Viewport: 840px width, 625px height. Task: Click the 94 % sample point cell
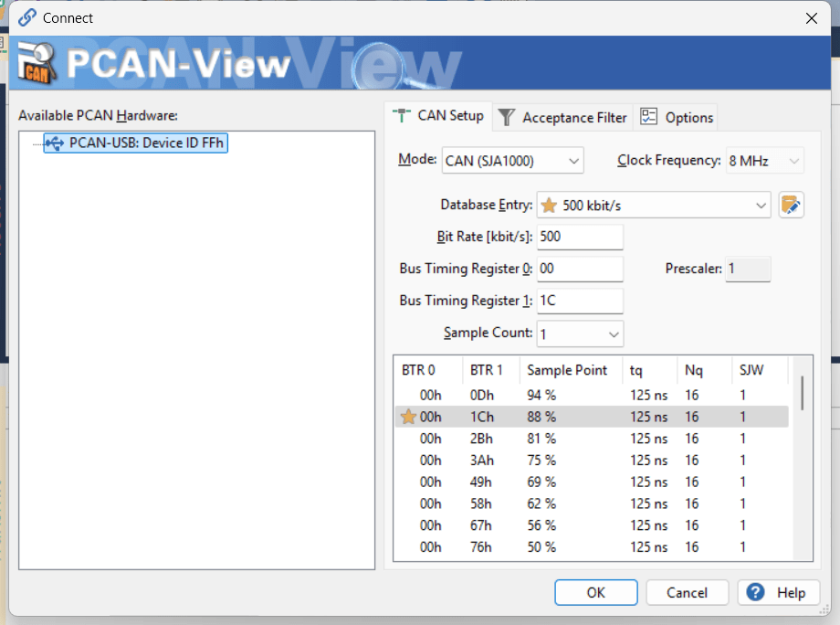(541, 395)
